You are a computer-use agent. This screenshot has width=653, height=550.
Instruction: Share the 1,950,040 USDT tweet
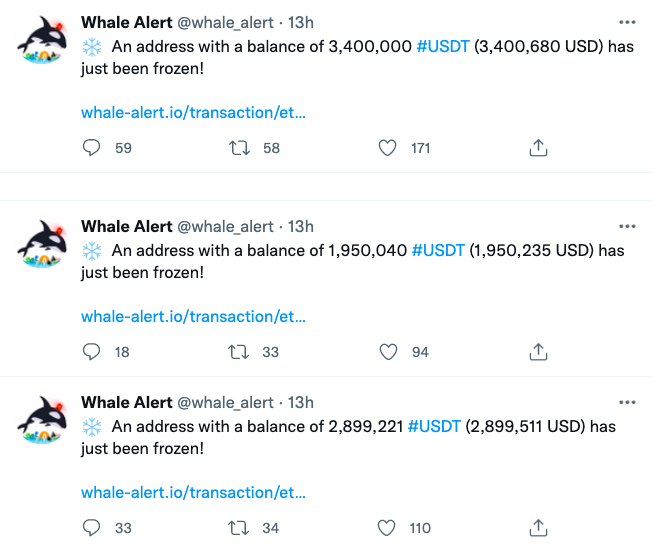pyautogui.click(x=538, y=351)
